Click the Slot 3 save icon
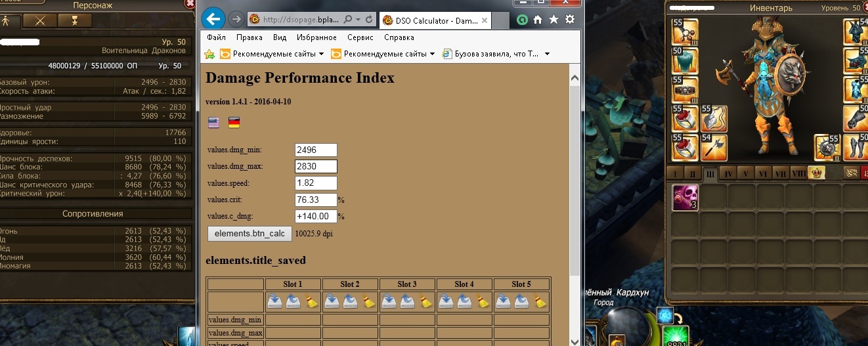868x346 pixels. pyautogui.click(x=389, y=302)
